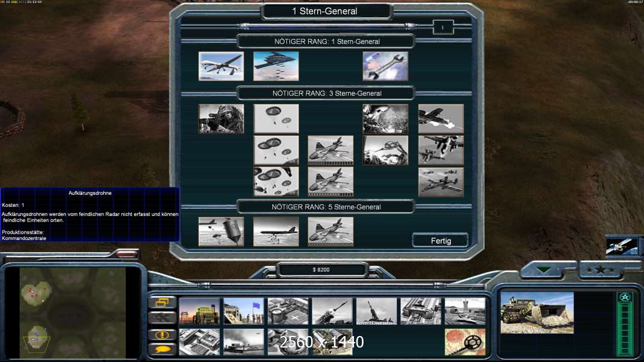
Task: Build the artillery cannon emplacement
Action: 376,311
